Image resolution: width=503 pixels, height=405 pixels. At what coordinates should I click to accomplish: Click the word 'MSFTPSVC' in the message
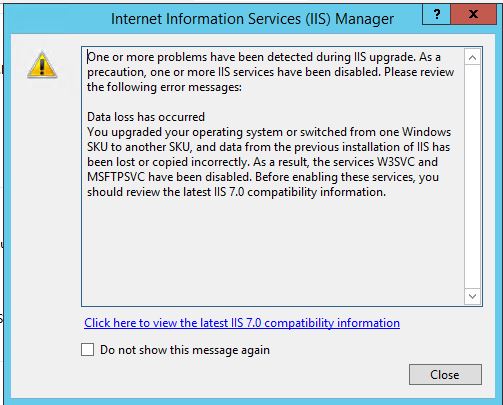[116, 177]
